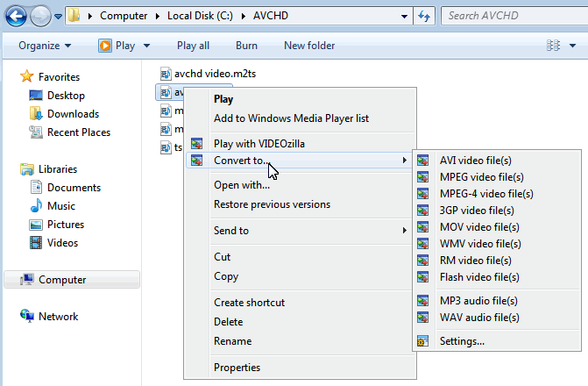Screen dimensions: 588x386
Task: Click the gear icon beside Settings...
Action: point(422,341)
